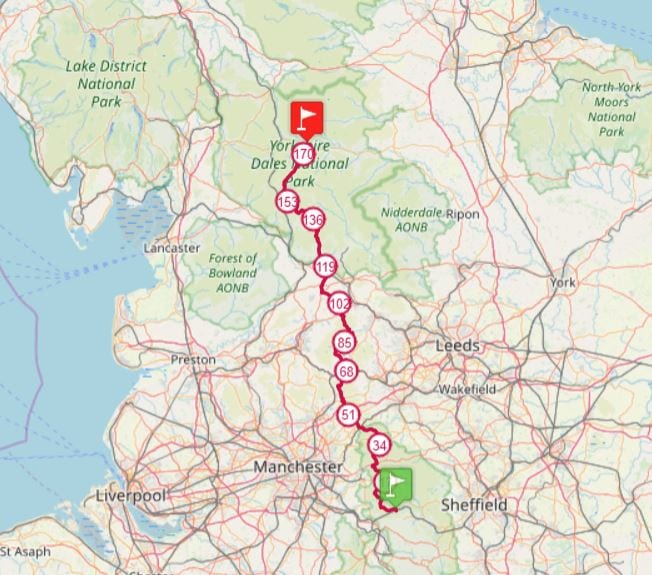The width and height of the screenshot is (652, 575).
Task: Select the 102 distance marker
Action: click(x=340, y=304)
